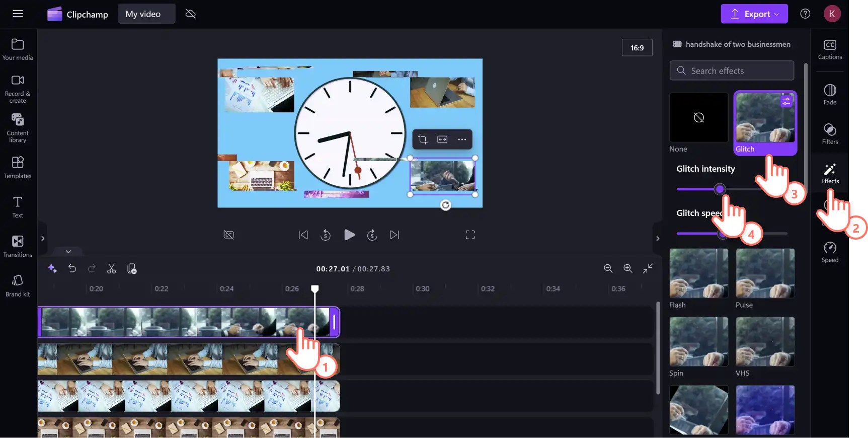The height and width of the screenshot is (438, 868).
Task: Open the Templates sidebar tab
Action: click(x=18, y=167)
